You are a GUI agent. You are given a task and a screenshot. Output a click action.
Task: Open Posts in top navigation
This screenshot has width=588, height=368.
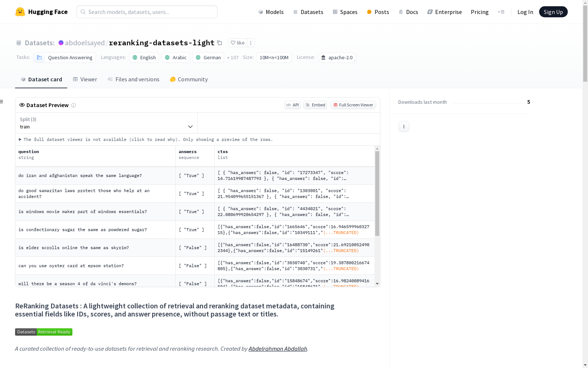(378, 12)
